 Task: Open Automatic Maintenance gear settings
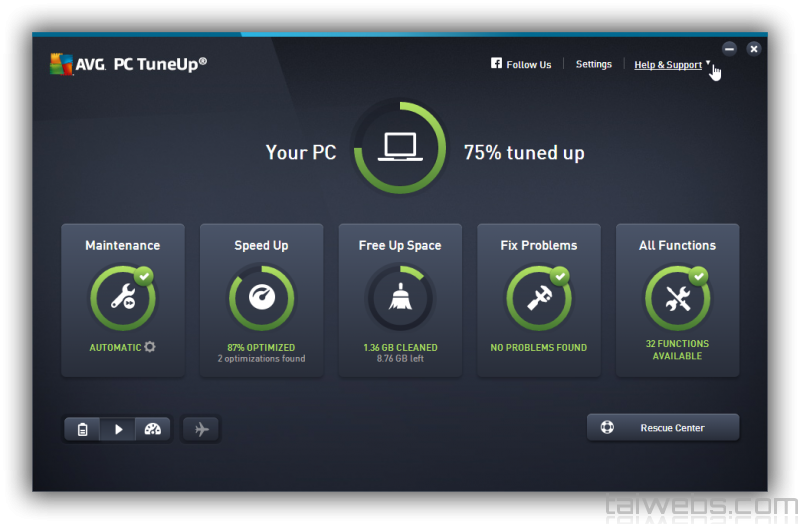click(150, 347)
